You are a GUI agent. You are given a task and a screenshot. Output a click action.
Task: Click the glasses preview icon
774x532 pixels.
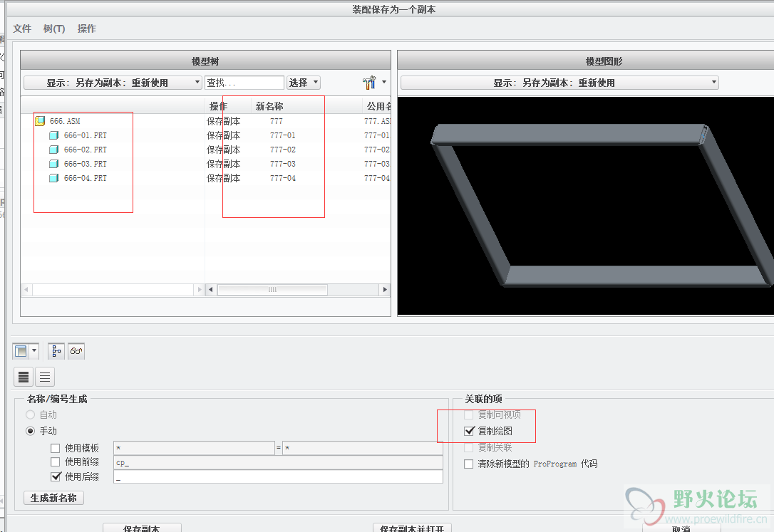click(x=76, y=351)
